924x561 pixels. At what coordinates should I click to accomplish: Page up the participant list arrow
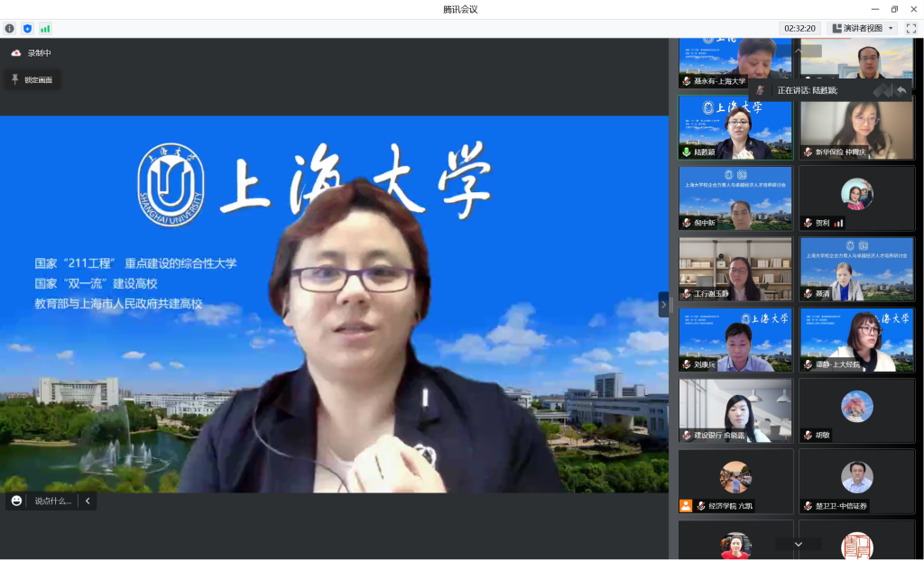click(799, 51)
